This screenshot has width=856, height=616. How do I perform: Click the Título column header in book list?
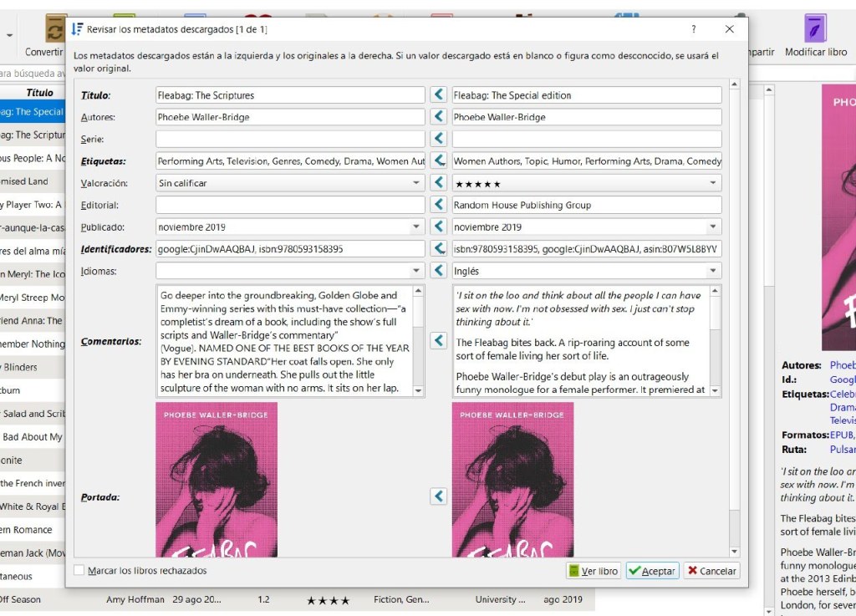coord(39,93)
